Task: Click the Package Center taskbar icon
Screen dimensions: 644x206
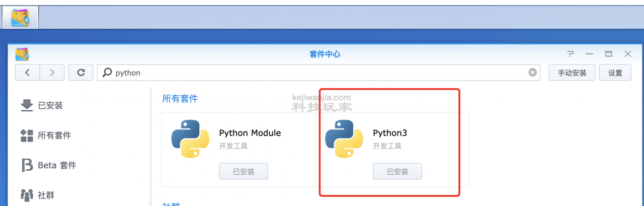Action: [x=21, y=18]
